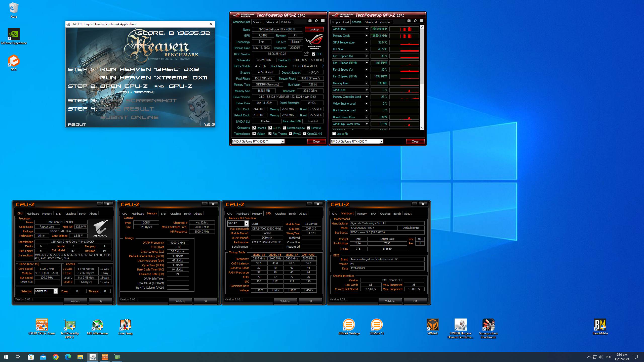The width and height of the screenshot is (644, 362).
Task: Launch MSI Afterburner desktop shortcut
Action: coord(98,327)
